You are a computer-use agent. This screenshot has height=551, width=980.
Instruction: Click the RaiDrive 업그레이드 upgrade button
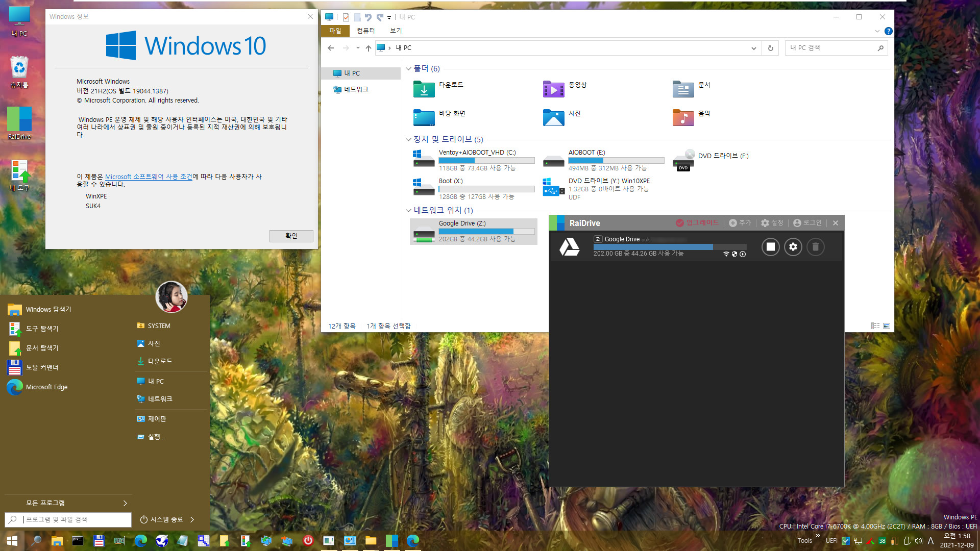(697, 223)
